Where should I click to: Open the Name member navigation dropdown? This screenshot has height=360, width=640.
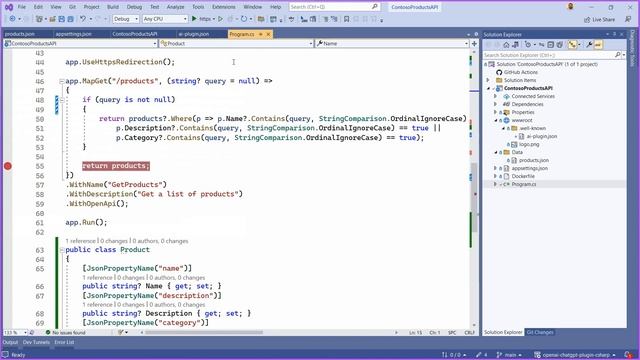click(392, 43)
